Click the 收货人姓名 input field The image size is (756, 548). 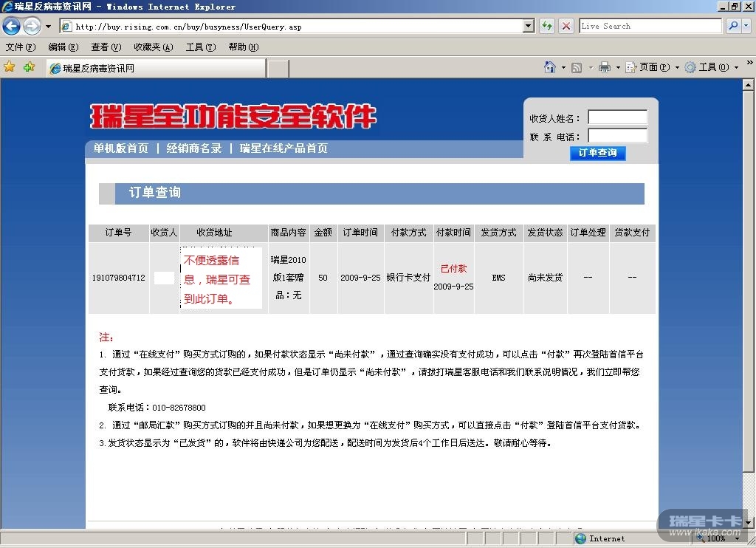point(618,117)
